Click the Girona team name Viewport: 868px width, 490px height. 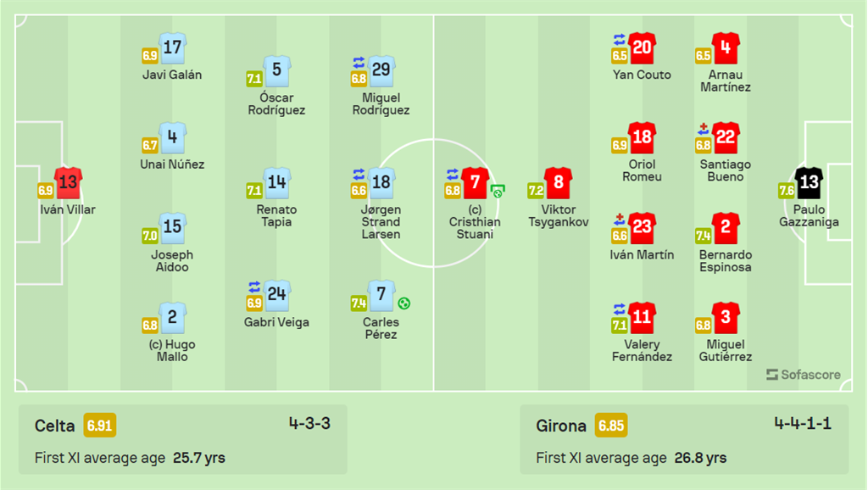[561, 426]
